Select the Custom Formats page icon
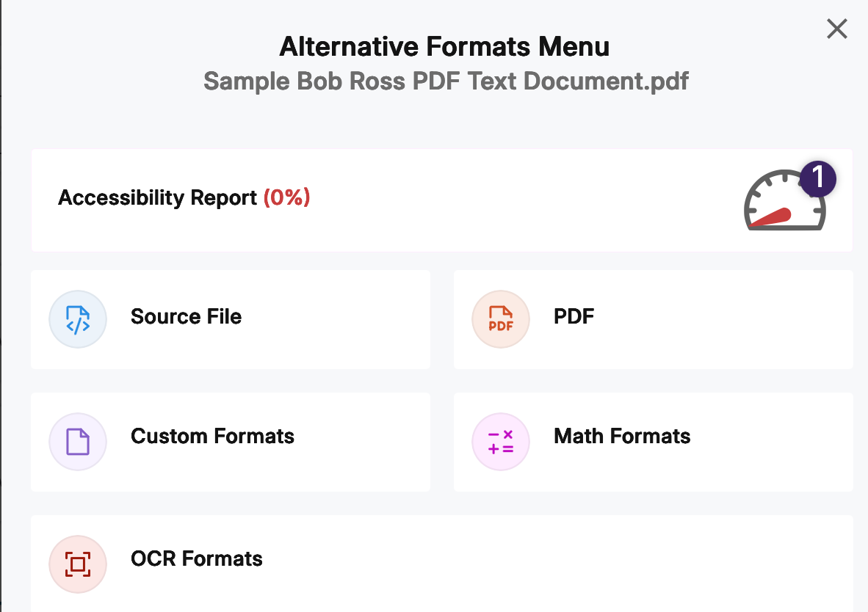 coord(78,442)
